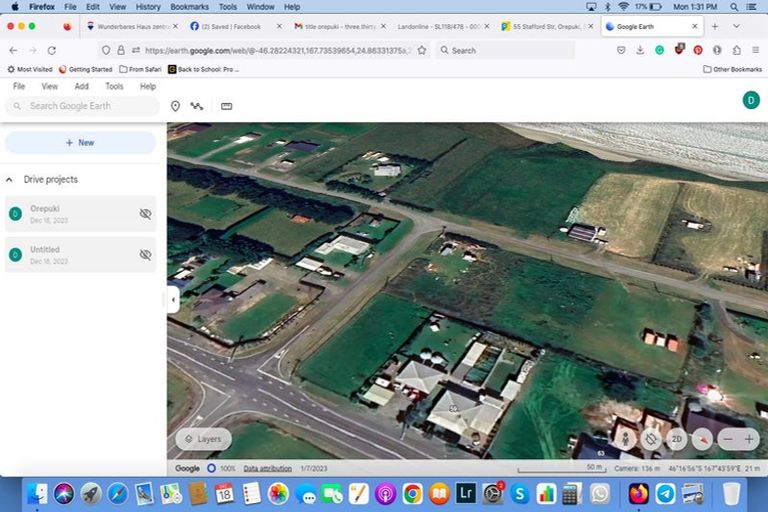Open the Most Visited bookmarks folder
768x512 pixels.
pos(30,70)
